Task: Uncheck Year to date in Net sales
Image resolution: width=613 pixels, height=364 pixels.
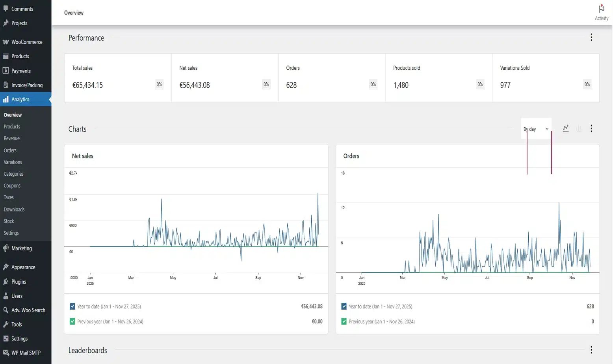Action: pyautogui.click(x=72, y=306)
